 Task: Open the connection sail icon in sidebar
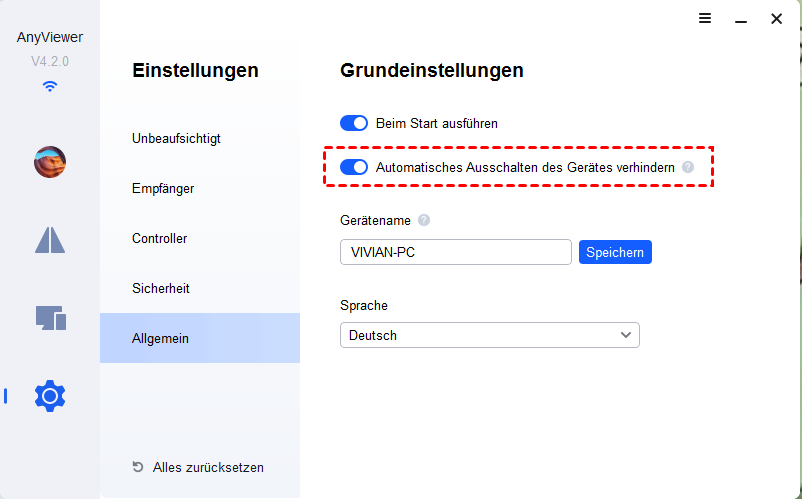point(50,239)
